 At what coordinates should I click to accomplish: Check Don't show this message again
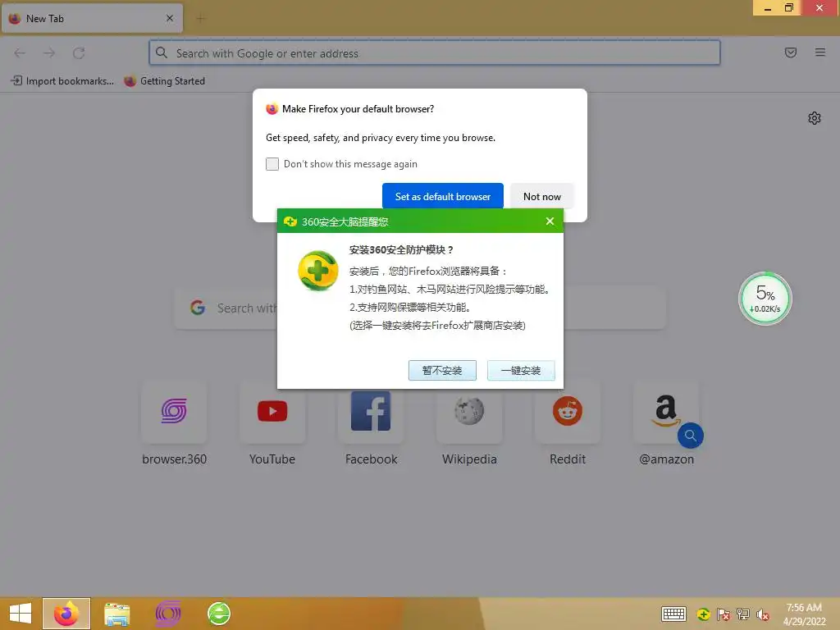[272, 164]
